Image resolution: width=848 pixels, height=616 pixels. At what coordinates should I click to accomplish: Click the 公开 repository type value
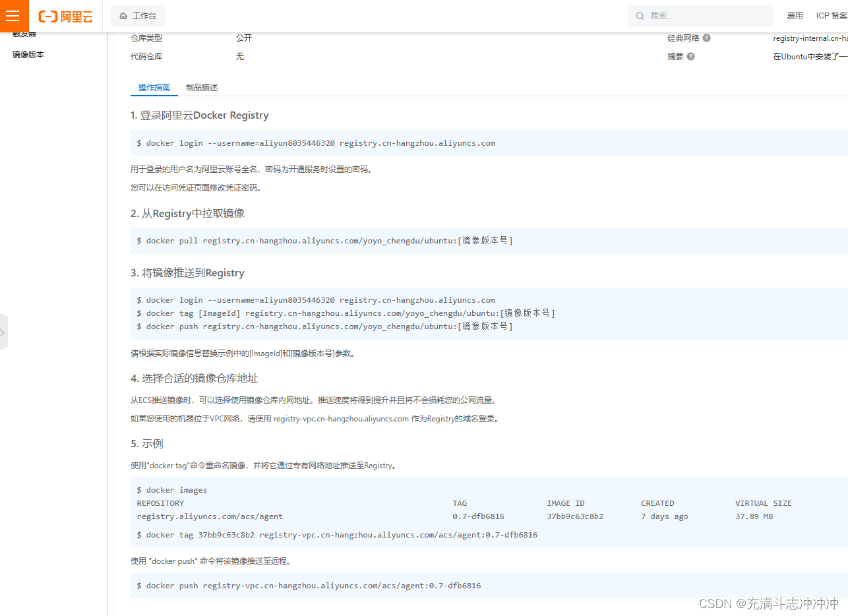click(x=244, y=38)
